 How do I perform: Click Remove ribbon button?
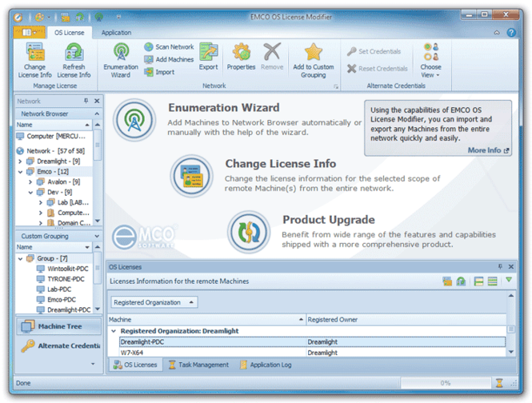[x=272, y=57]
